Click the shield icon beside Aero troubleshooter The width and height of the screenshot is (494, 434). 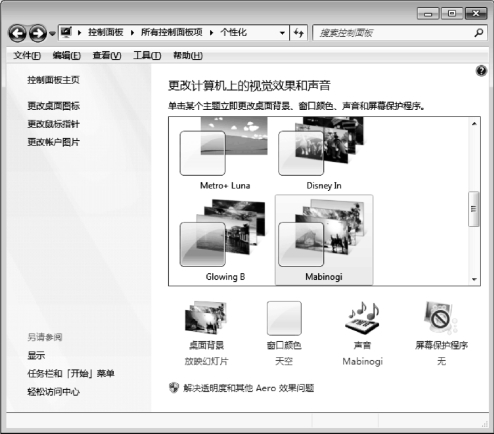(174, 388)
